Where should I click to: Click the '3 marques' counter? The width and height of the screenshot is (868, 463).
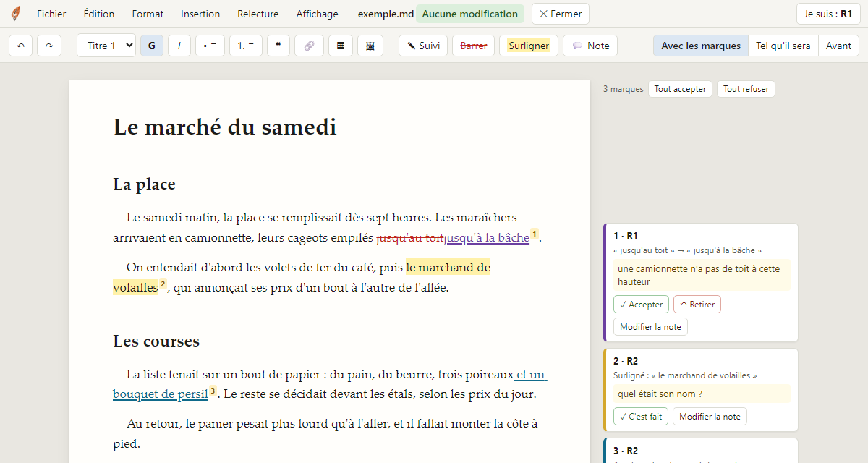coord(623,89)
